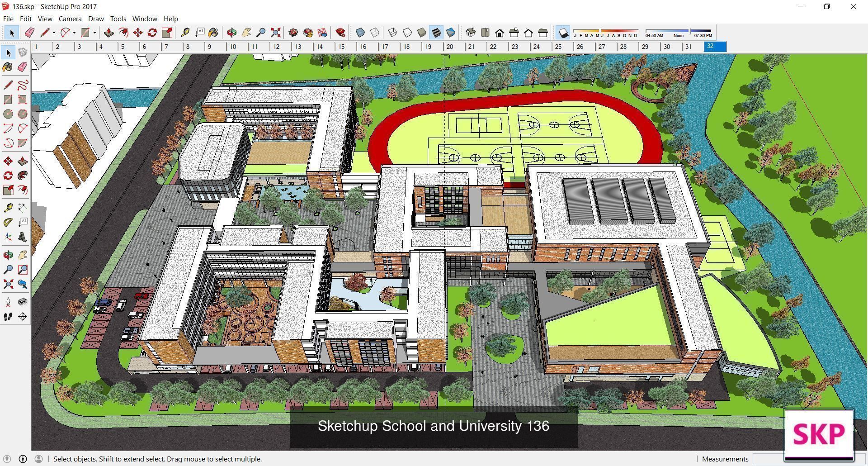The image size is (868, 466).
Task: Toggle the shadows display icon
Action: pos(563,33)
